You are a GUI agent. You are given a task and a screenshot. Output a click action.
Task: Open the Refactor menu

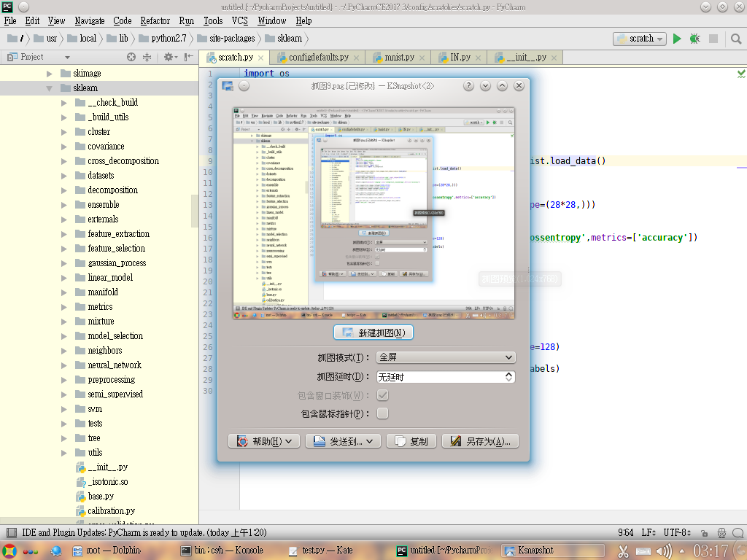[155, 21]
